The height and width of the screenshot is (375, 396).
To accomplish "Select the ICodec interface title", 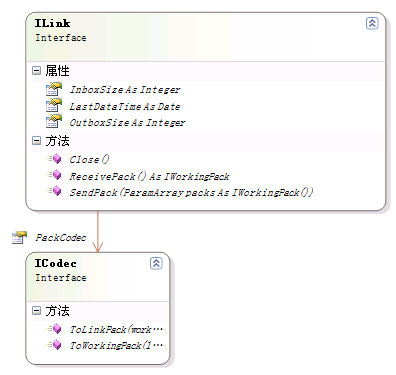I will click(56, 263).
